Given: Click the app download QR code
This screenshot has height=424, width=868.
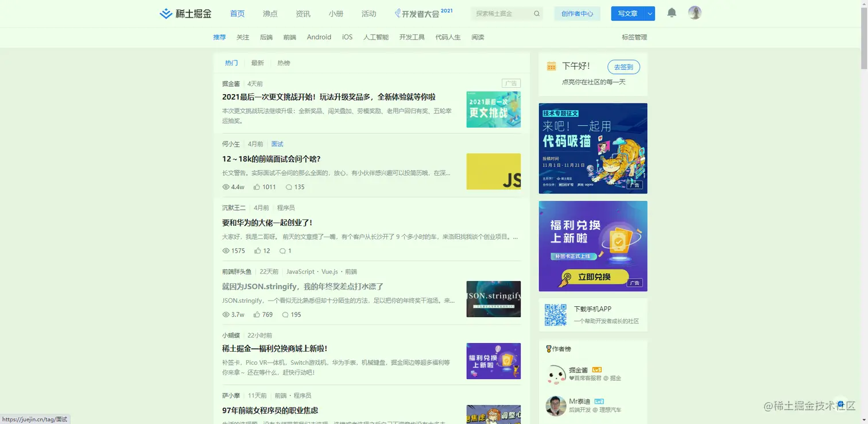Looking at the screenshot, I should tap(555, 315).
